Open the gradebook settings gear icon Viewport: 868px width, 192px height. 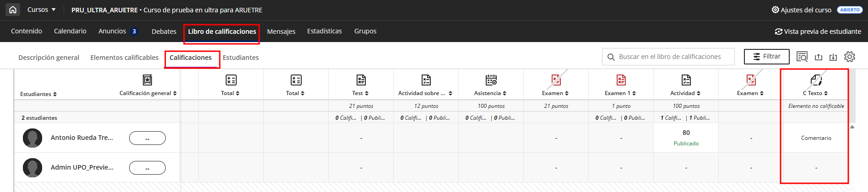pos(850,57)
